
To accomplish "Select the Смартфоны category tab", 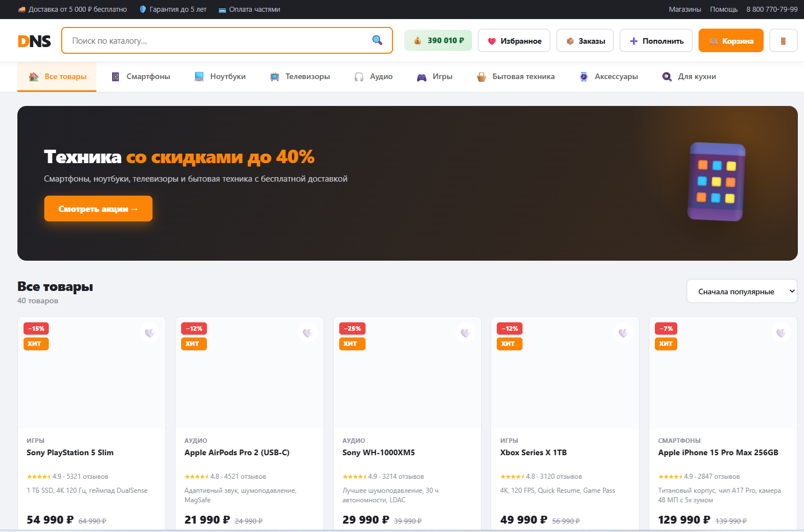I will coord(141,77).
